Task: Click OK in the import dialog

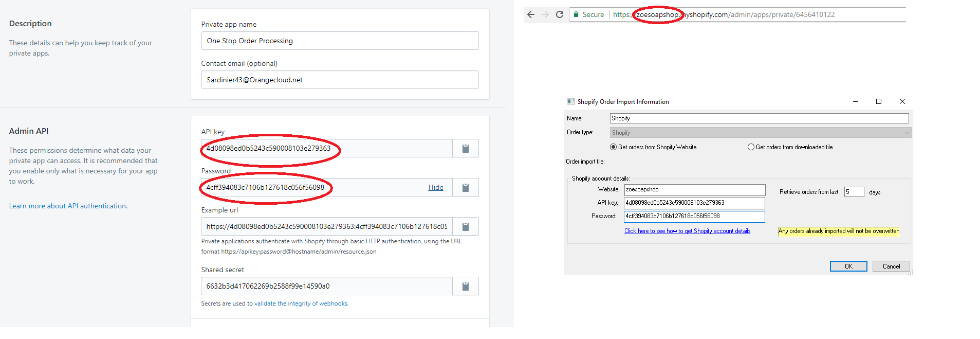Action: 848,266
